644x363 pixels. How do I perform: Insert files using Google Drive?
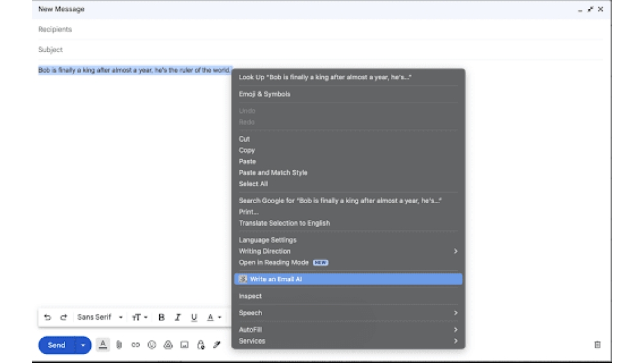click(x=168, y=345)
